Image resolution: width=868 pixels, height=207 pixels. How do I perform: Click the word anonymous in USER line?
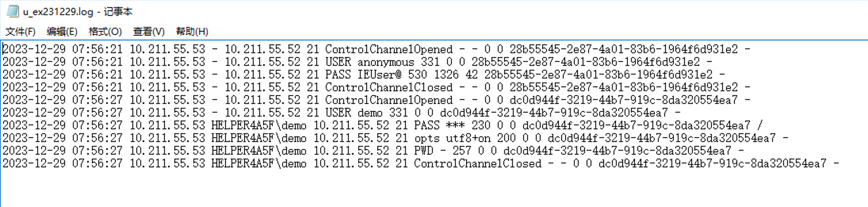386,62
